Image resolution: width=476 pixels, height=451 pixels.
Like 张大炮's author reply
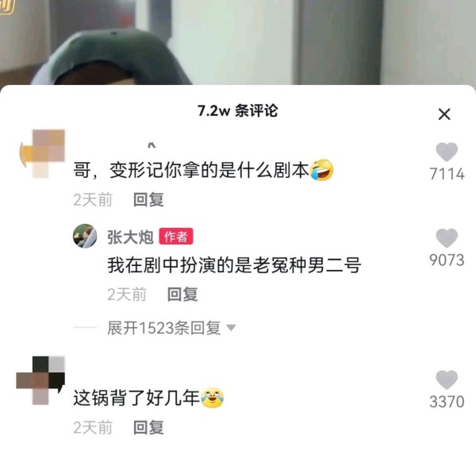(x=447, y=238)
